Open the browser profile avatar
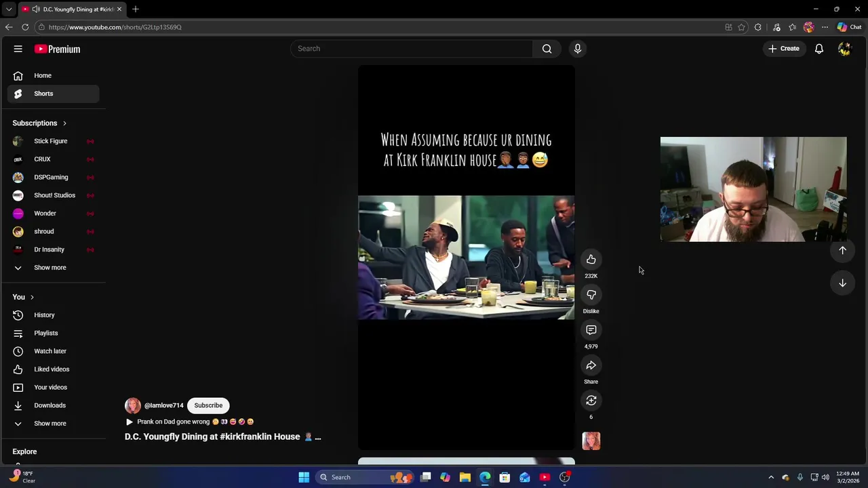The width and height of the screenshot is (868, 488). [808, 27]
